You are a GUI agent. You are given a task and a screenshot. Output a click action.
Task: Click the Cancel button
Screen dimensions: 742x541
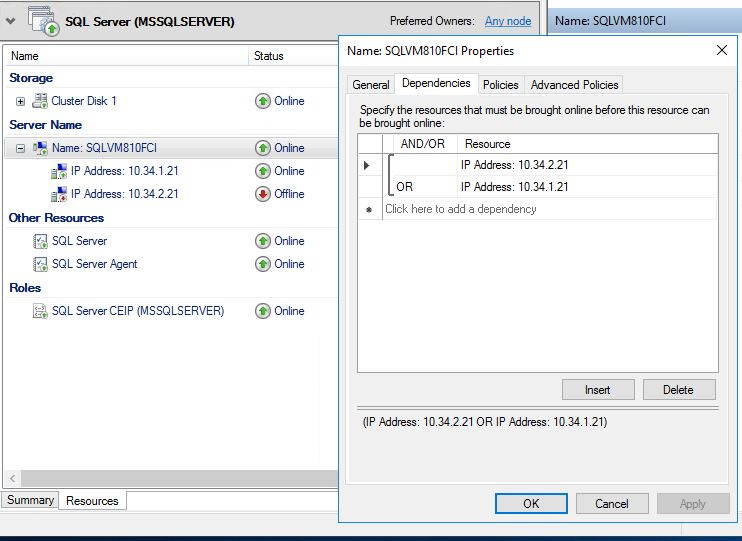point(612,504)
